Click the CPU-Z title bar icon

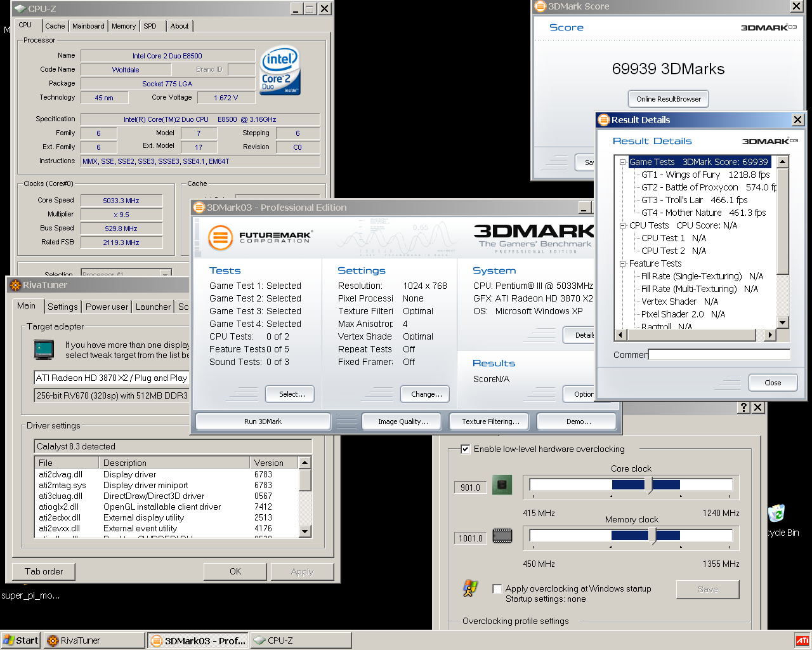[x=20, y=8]
